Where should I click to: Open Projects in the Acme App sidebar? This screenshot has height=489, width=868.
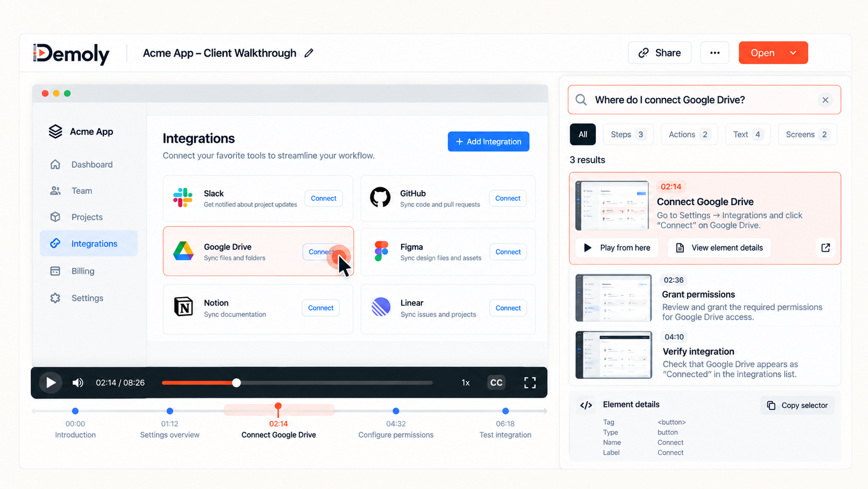coord(89,217)
